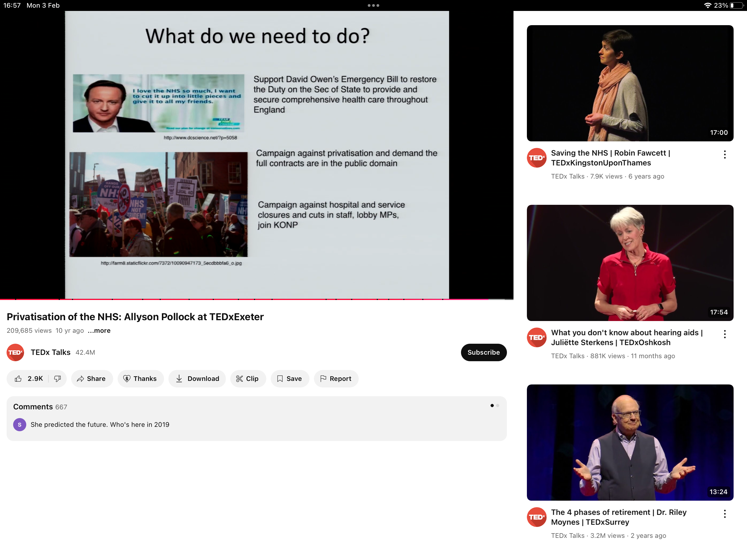Send Thanks to the creator

click(x=141, y=379)
